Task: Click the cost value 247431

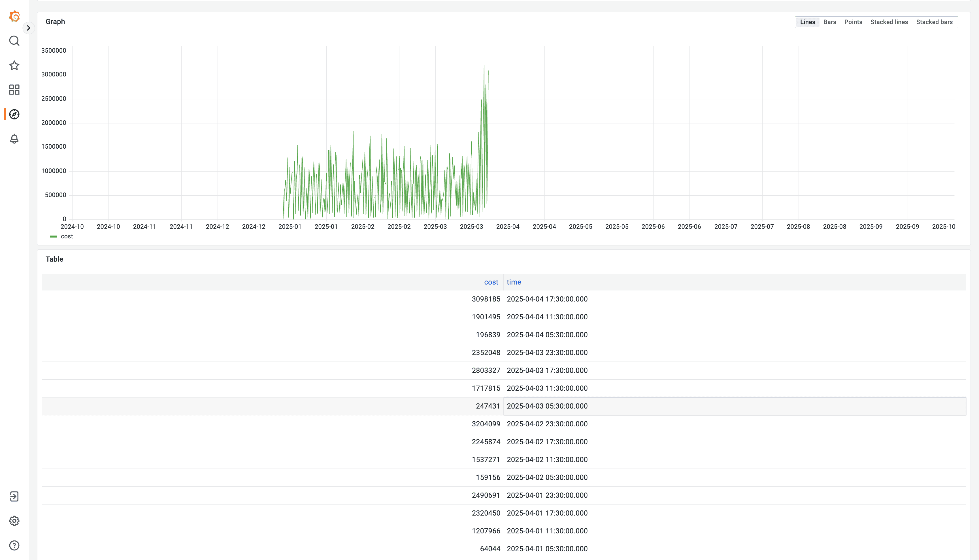Action: point(488,406)
